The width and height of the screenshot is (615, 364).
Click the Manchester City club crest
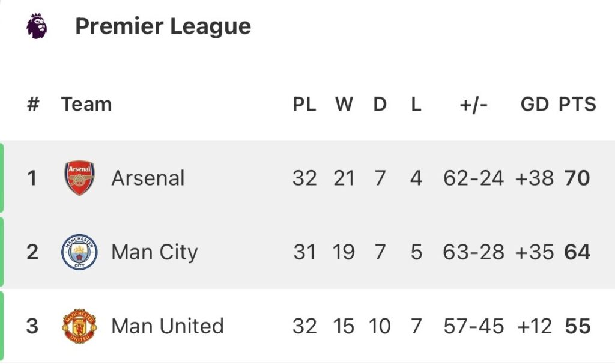click(x=79, y=252)
